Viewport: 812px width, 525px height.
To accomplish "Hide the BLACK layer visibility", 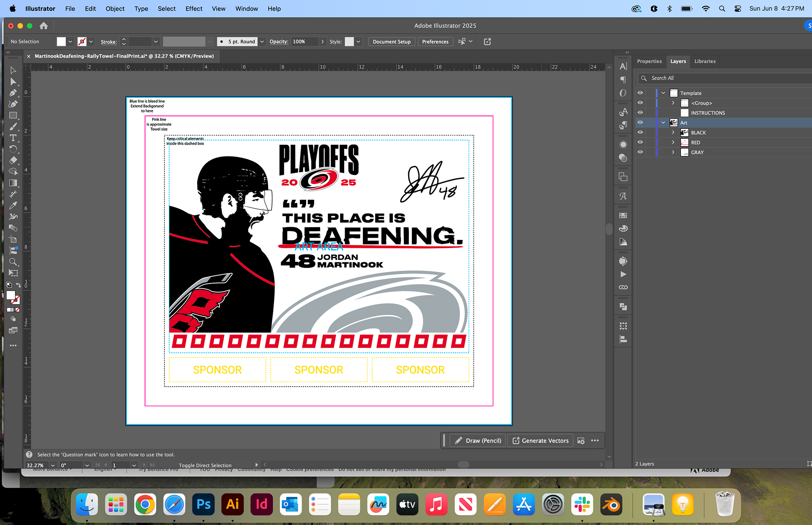I will 640,132.
